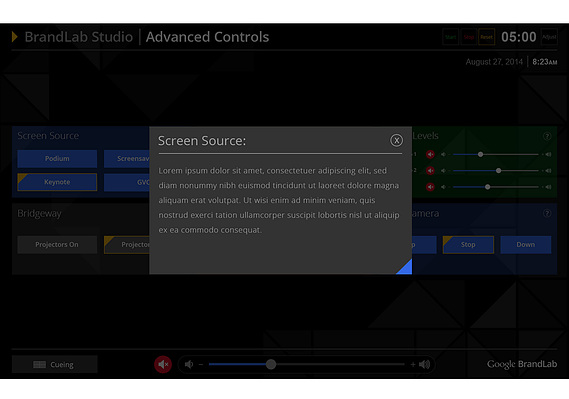Viewport: 569px width, 399px height.
Task: Mute the first Levels channel
Action: 430,155
